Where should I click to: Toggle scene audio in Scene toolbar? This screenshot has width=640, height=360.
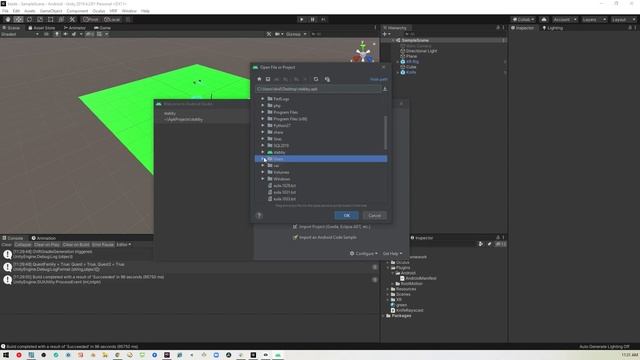pos(65,34)
